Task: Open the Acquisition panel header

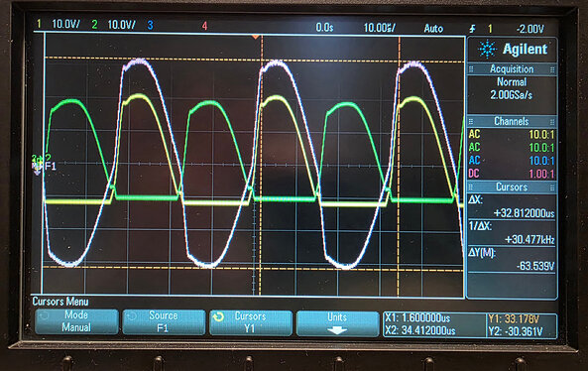Action: point(512,69)
